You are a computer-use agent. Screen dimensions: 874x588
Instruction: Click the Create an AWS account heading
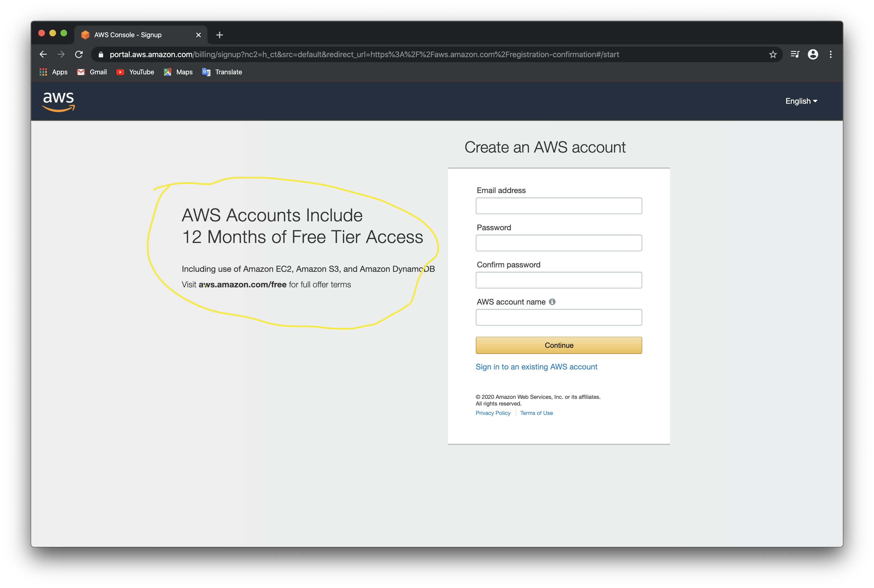tap(545, 147)
